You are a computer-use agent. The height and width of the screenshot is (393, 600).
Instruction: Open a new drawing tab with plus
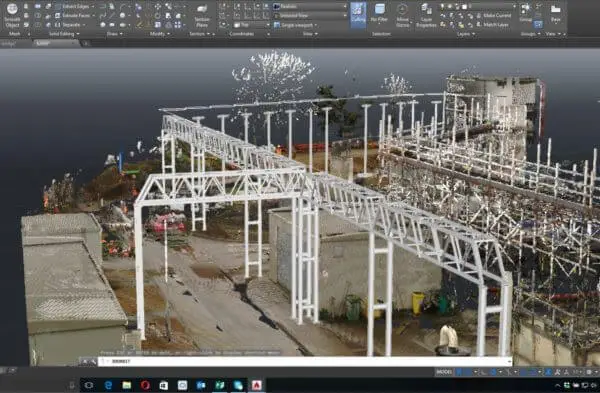85,43
